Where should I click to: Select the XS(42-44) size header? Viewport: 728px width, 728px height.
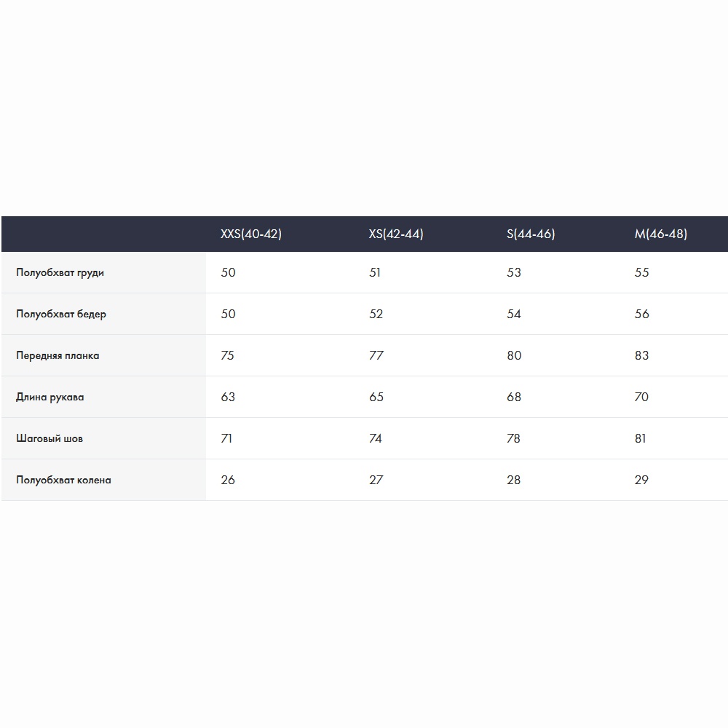pyautogui.click(x=396, y=234)
